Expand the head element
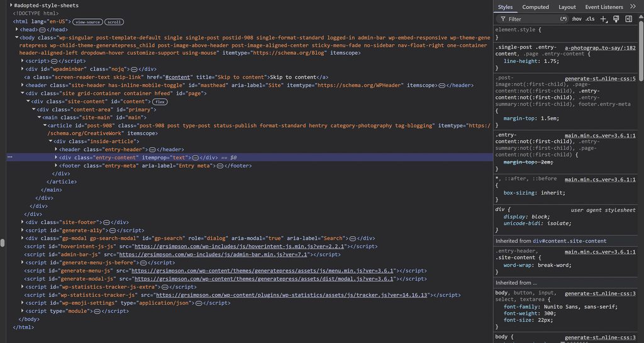The image size is (644, 343). [x=17, y=30]
